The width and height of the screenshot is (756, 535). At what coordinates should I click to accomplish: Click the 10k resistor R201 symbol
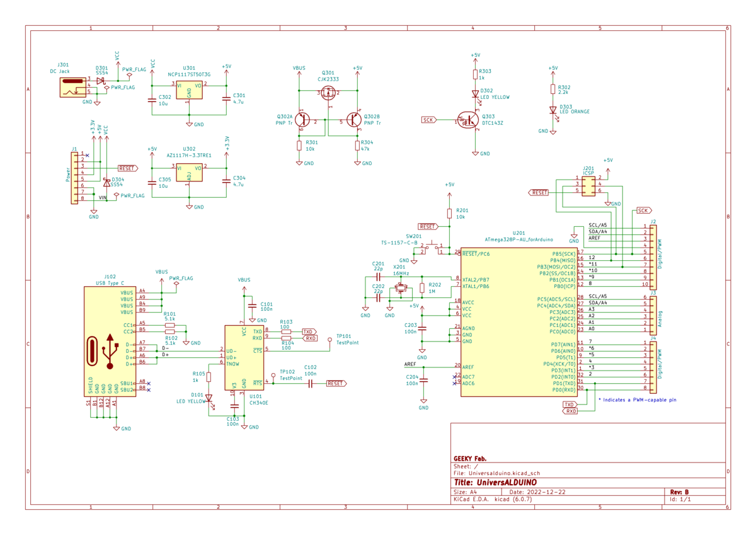point(449,213)
